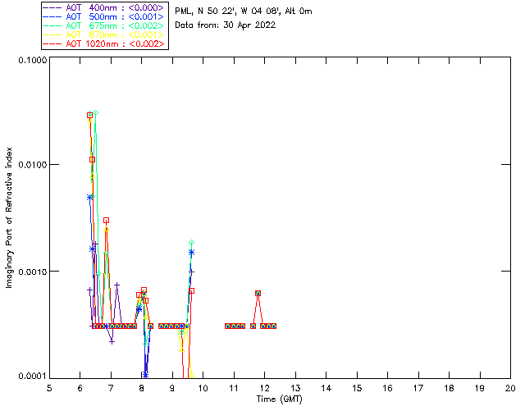Screen dimensions: 525x420
Task: Click the x-axis label 6
Action: pos(80,388)
